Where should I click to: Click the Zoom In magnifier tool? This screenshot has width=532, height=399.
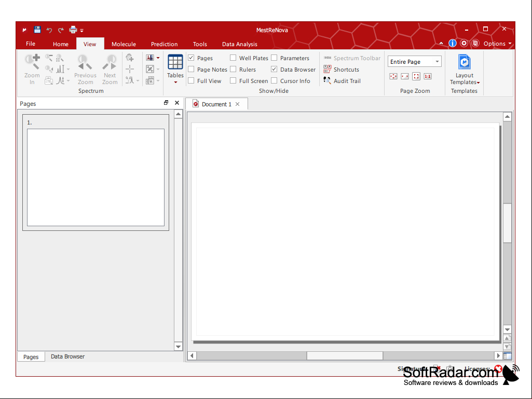point(32,69)
